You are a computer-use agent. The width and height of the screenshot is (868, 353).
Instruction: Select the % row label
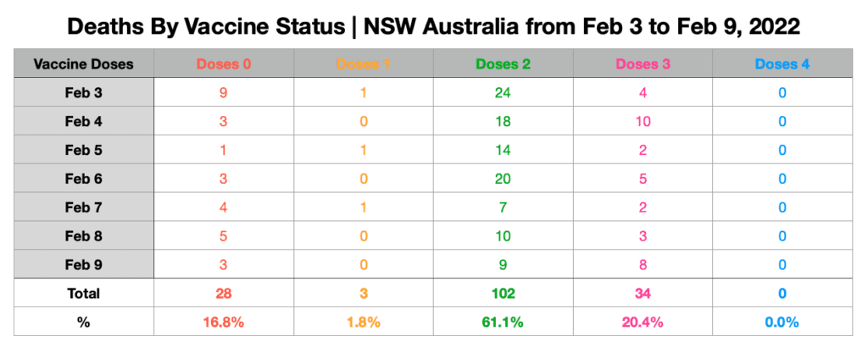pos(84,322)
